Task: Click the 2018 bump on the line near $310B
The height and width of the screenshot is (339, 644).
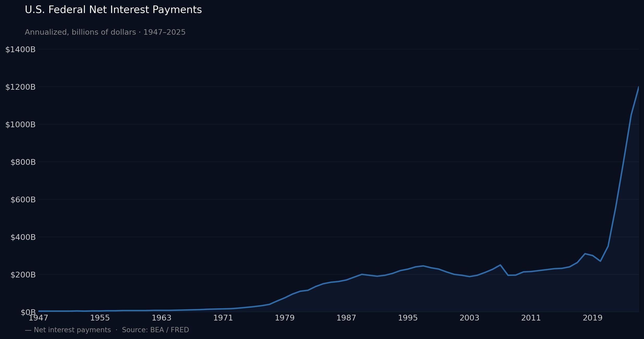Action: pos(585,253)
